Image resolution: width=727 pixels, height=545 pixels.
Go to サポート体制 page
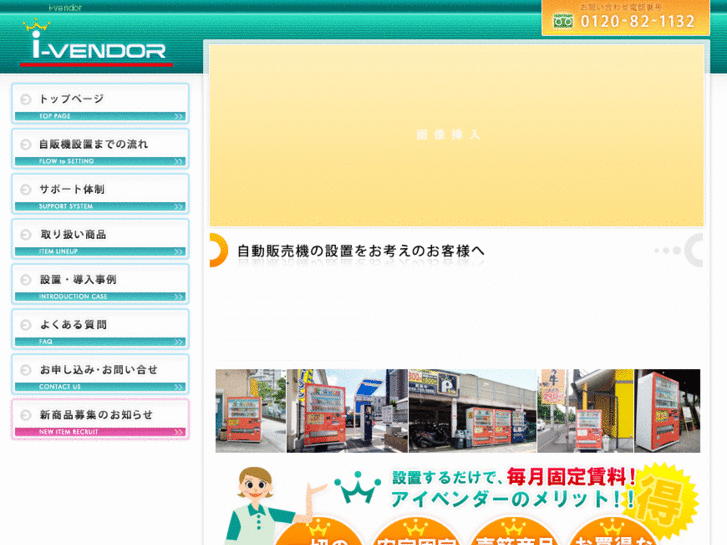point(100,194)
